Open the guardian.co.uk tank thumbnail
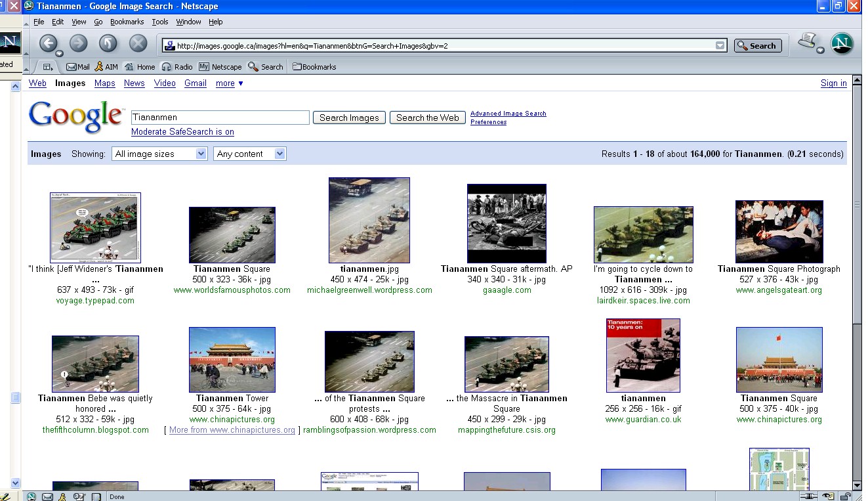Image resolution: width=868 pixels, height=501 pixels. pyautogui.click(x=643, y=355)
